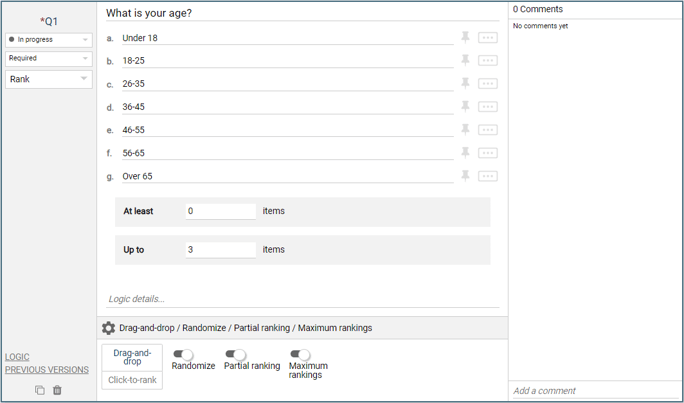Screen dimensions: 684x403
Task: Open more options for '18-25'
Action: (488, 61)
